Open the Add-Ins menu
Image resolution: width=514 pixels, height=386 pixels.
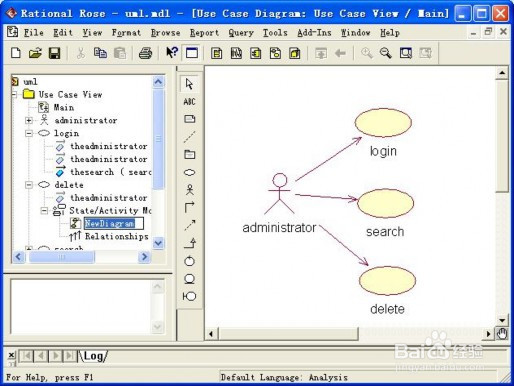(314, 33)
